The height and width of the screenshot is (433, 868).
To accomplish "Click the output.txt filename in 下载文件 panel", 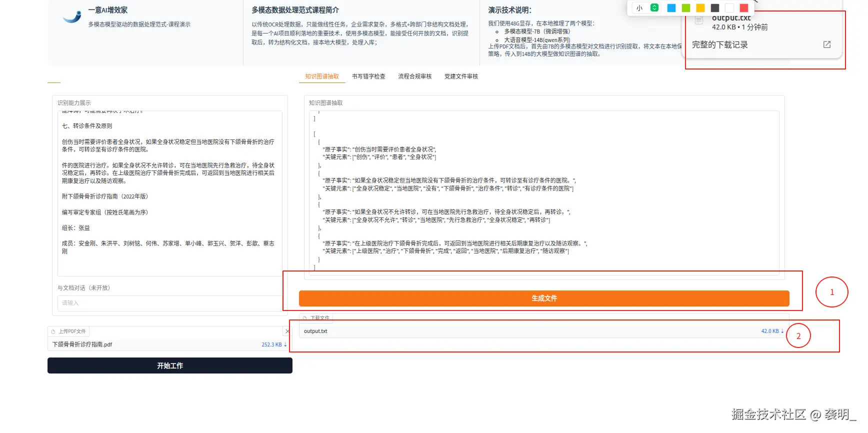I will 315,331.
